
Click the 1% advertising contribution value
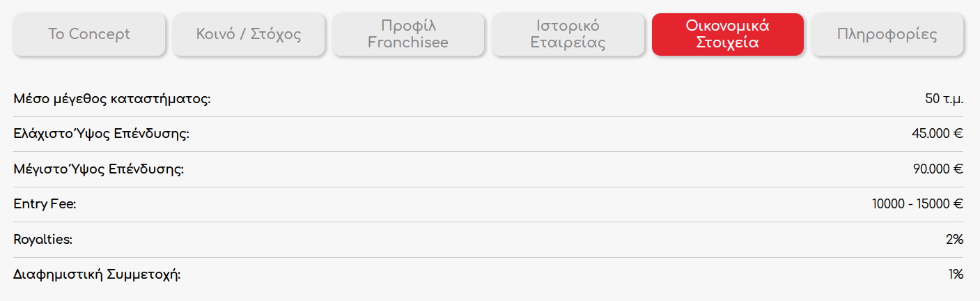pyautogui.click(x=956, y=275)
